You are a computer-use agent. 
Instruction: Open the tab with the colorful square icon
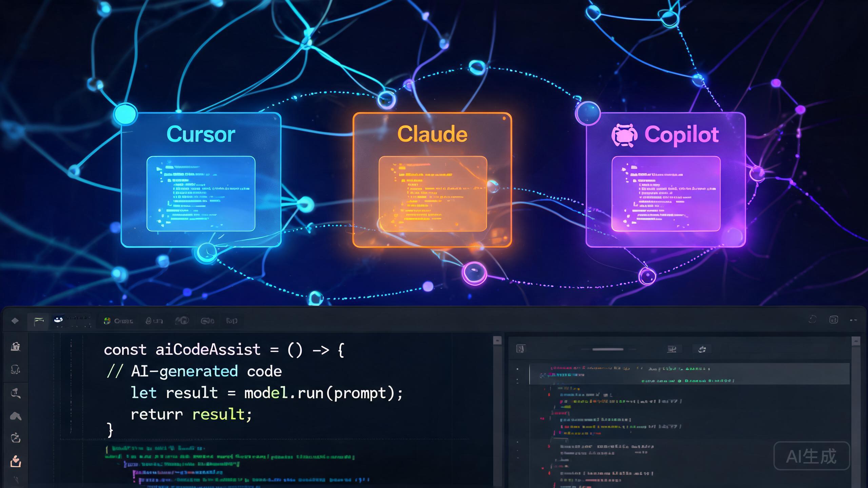[x=118, y=321]
